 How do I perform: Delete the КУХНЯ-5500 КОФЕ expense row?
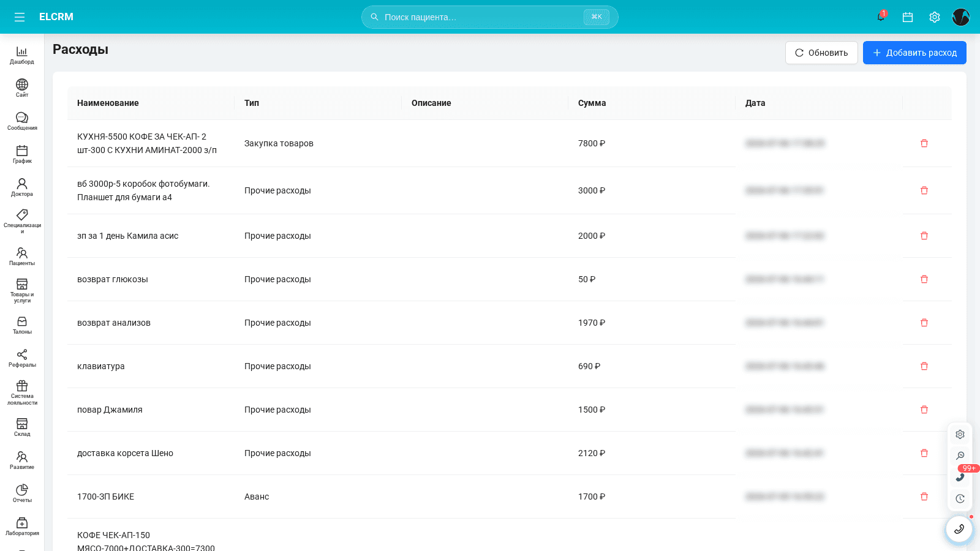(x=924, y=143)
